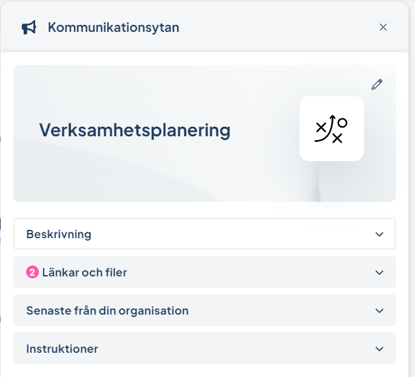
Task: Click the empty middle of the Beskrivning row
Action: (233, 234)
